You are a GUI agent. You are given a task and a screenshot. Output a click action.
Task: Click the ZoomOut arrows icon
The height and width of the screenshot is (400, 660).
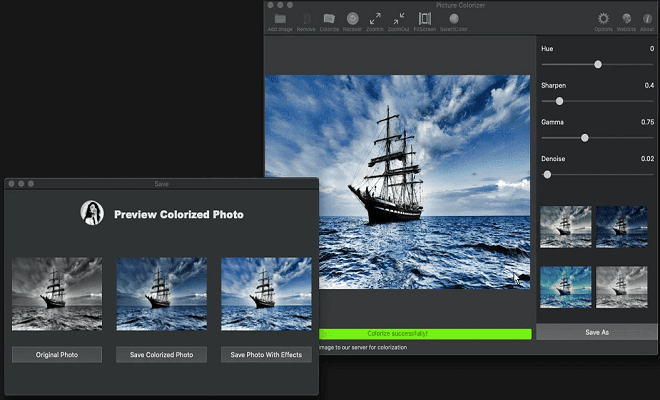pos(400,19)
